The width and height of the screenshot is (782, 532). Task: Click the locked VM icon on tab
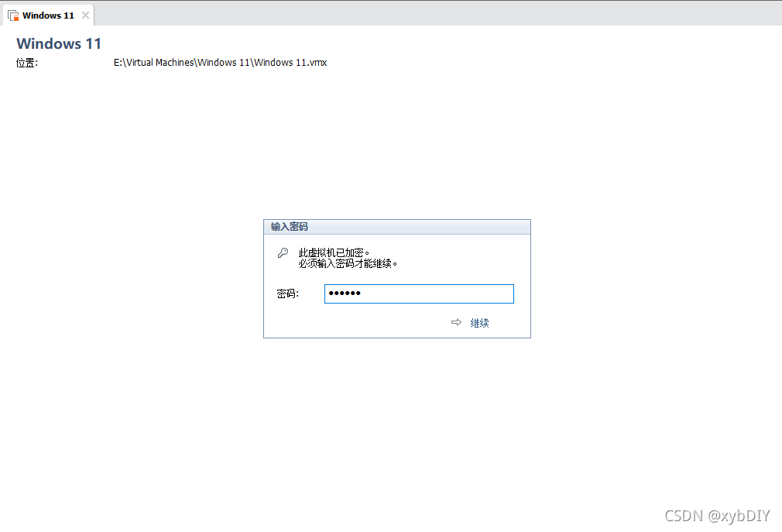13,15
